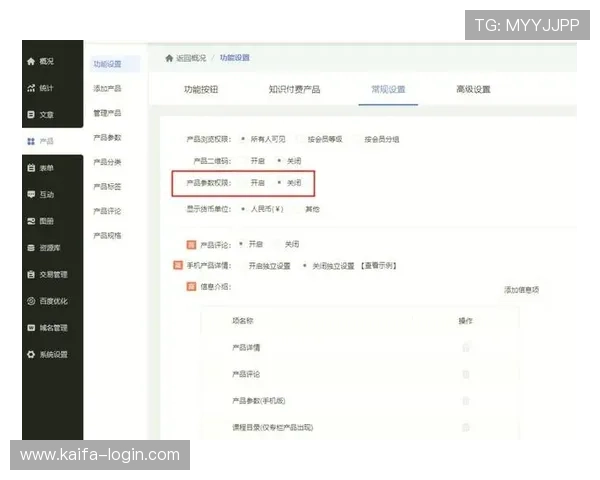The height and width of the screenshot is (480, 600).
Task: Open the 文章 articles icon in sidebar
Action: tap(31, 114)
